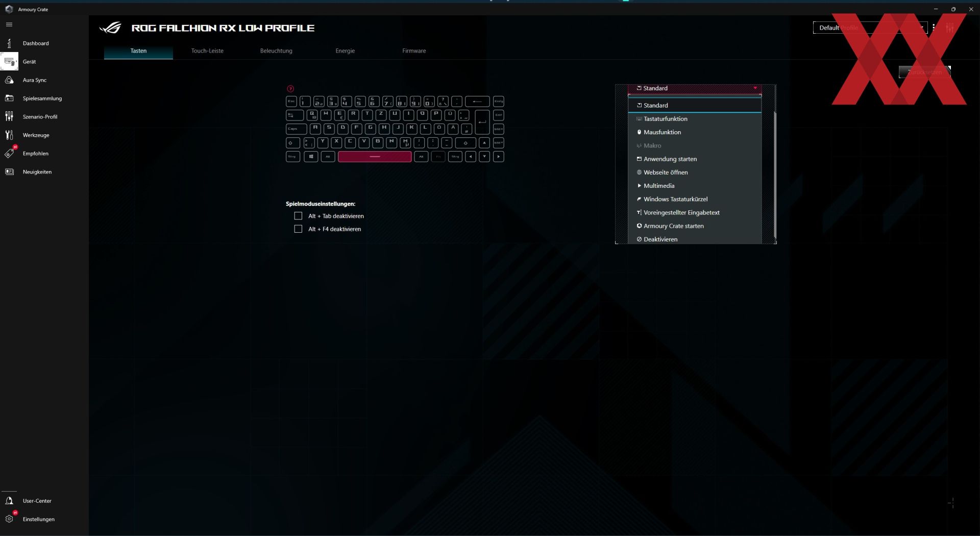Select the left Strg key on keyboard map
The image size is (980, 536).
click(293, 157)
